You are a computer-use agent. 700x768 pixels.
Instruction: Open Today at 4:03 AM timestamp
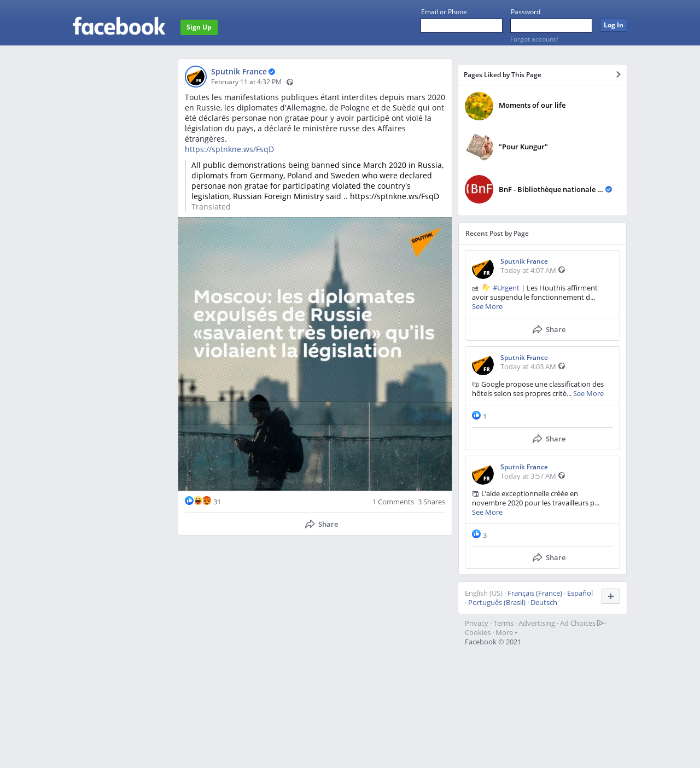point(528,366)
